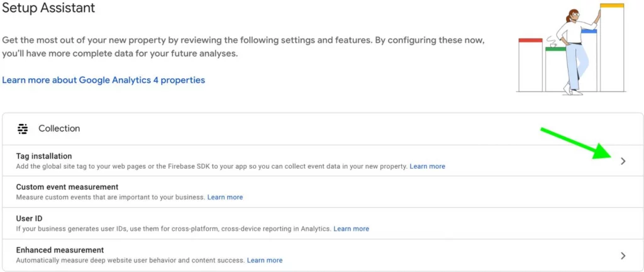
Task: Expand Tag installation using its chevron arrow
Action: click(x=623, y=161)
